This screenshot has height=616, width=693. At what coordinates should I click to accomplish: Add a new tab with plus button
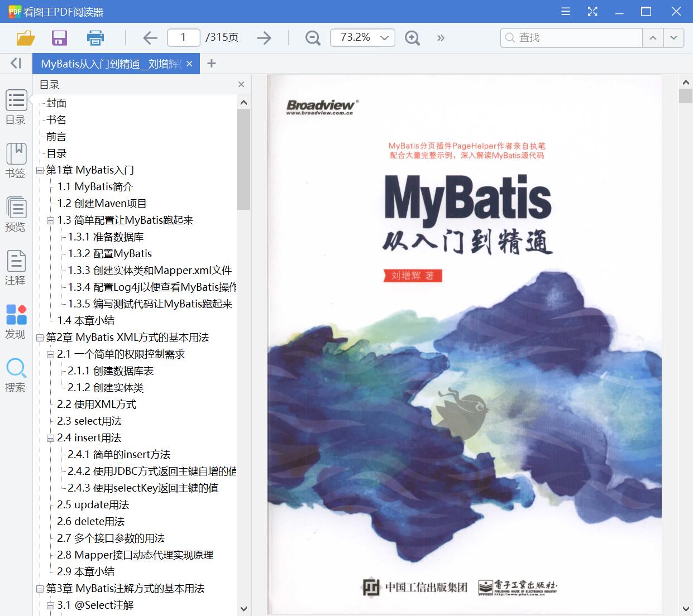(211, 64)
